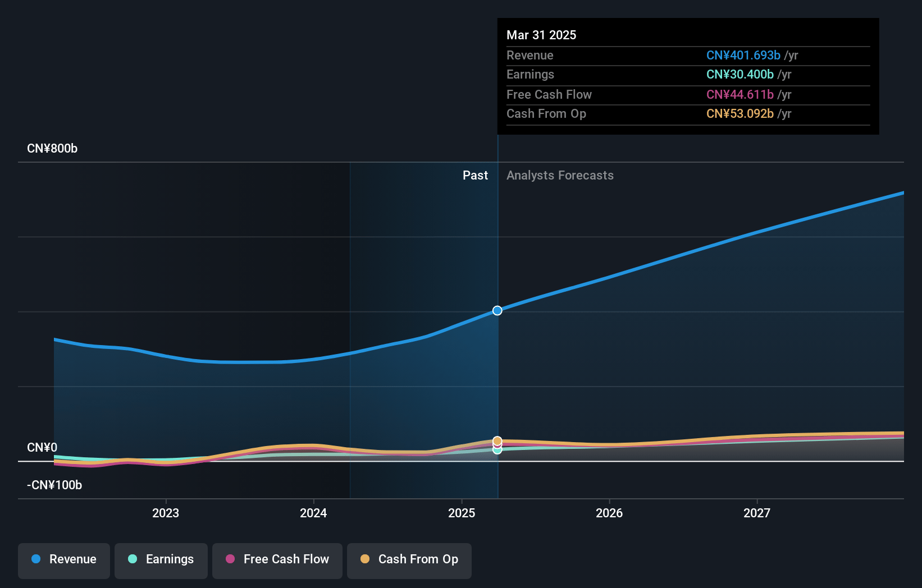922x588 pixels.
Task: Click the CN¥30.400b earnings value
Action: pyautogui.click(x=740, y=75)
